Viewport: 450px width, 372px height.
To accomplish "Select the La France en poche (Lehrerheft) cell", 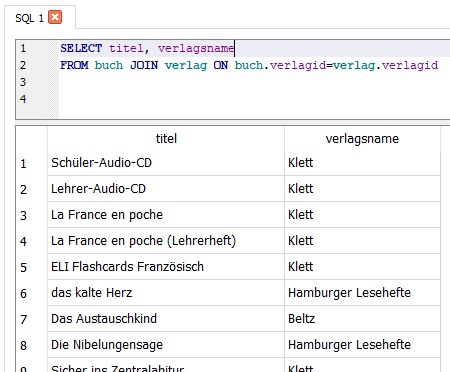I will coord(166,241).
